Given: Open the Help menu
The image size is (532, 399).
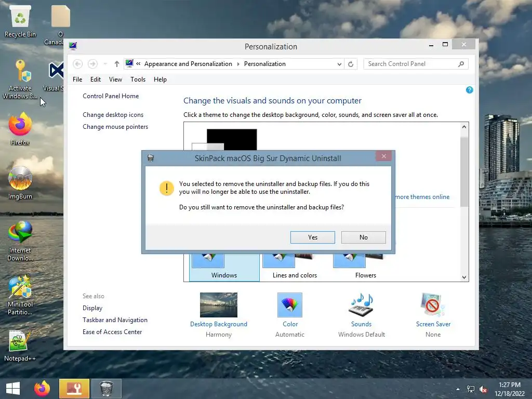Looking at the screenshot, I should [x=160, y=79].
